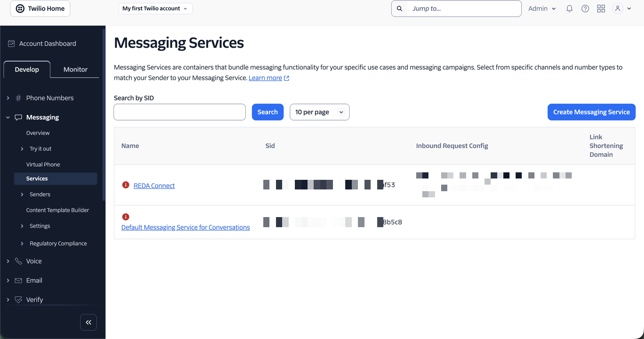Click the external link icon beside Learn more
The width and height of the screenshot is (644, 339).
[x=287, y=78]
